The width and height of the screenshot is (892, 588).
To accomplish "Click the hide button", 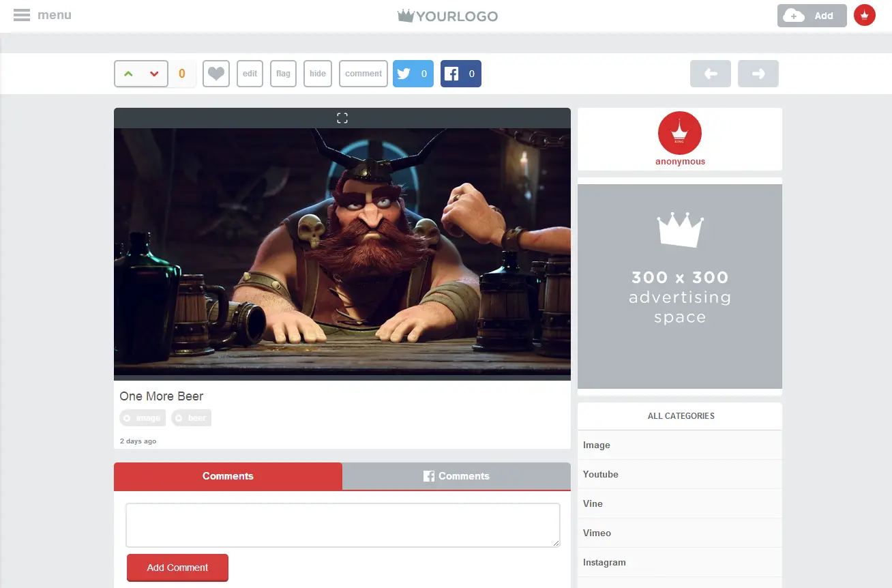I will (318, 74).
